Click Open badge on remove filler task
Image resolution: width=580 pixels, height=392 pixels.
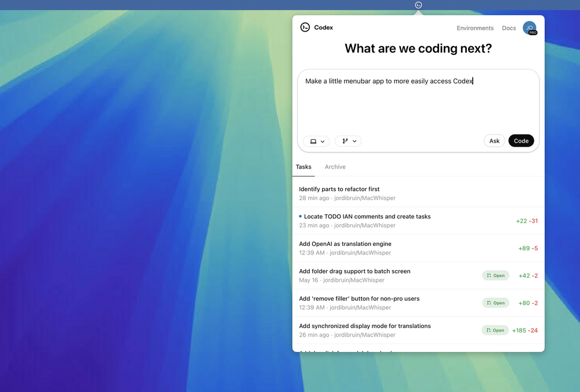pos(496,303)
